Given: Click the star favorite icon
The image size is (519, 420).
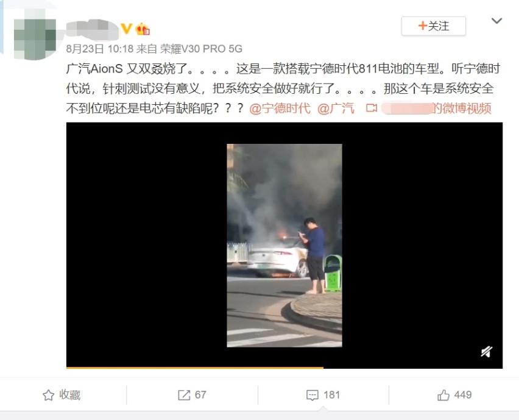Looking at the screenshot, I should (x=48, y=395).
